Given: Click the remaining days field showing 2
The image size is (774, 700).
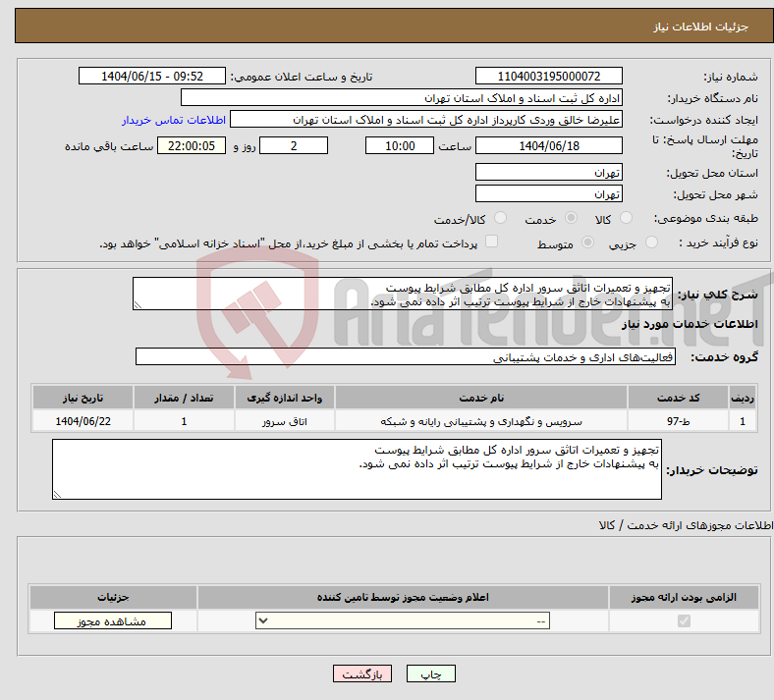Looking at the screenshot, I should pyautogui.click(x=294, y=145).
